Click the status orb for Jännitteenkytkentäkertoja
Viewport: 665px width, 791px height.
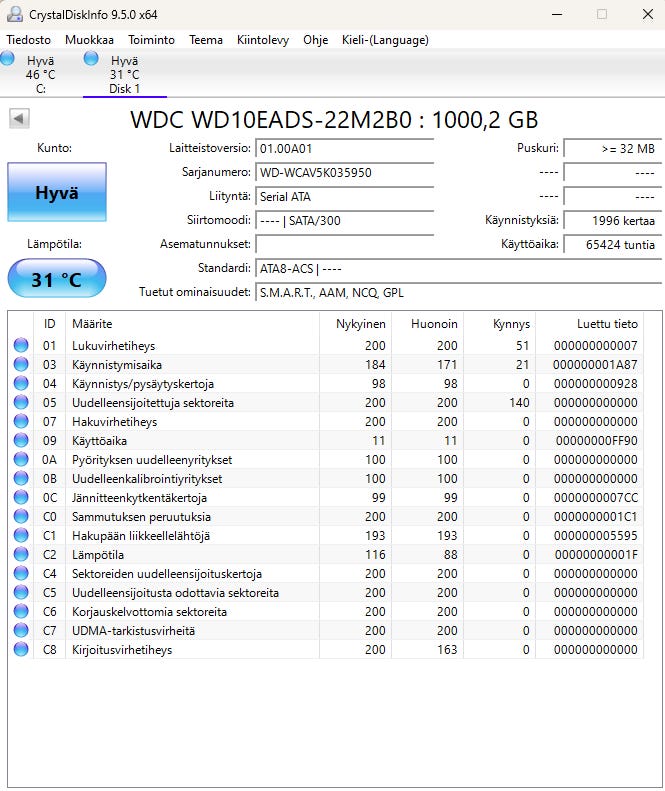(x=21, y=497)
